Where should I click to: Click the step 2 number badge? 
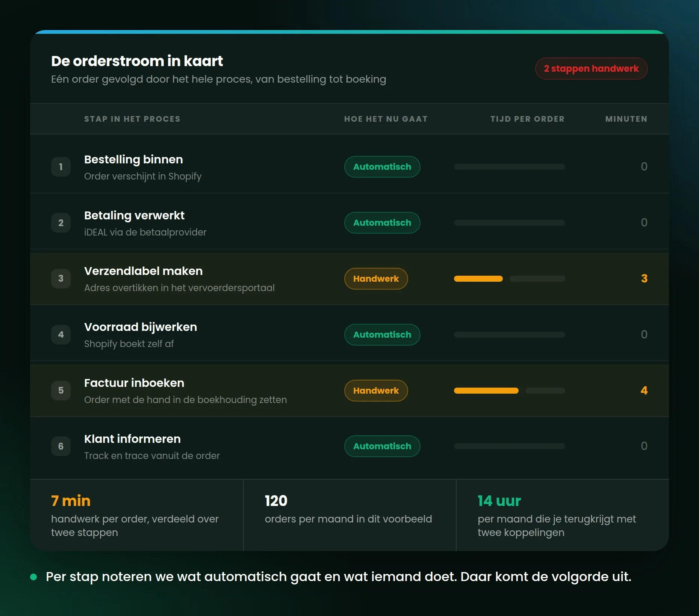click(x=61, y=223)
